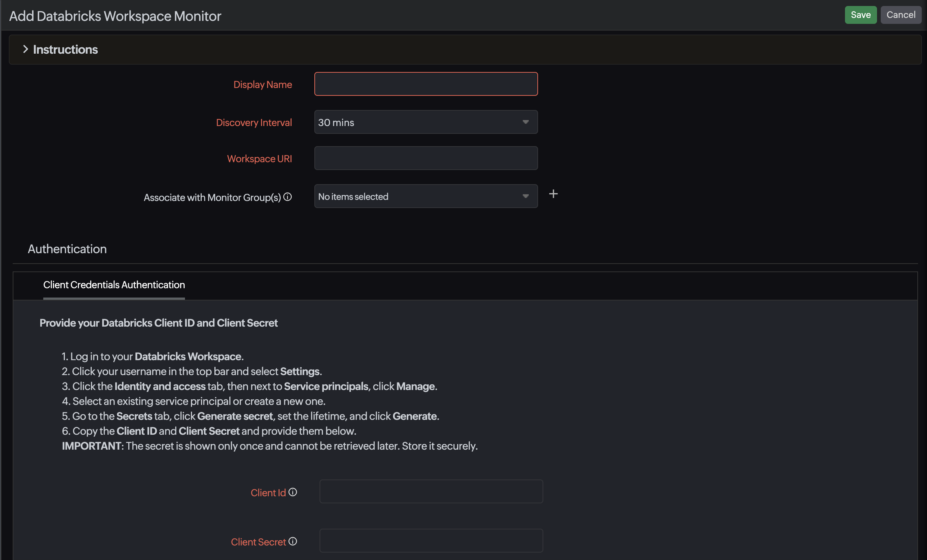Click the info icon next to Client Id
The width and height of the screenshot is (927, 560).
pos(293,492)
